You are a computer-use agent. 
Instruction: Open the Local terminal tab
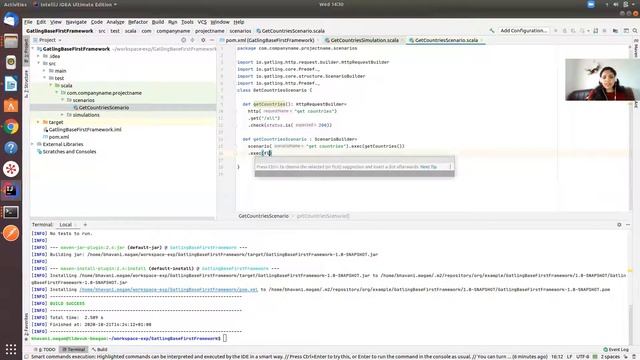click(x=65, y=225)
